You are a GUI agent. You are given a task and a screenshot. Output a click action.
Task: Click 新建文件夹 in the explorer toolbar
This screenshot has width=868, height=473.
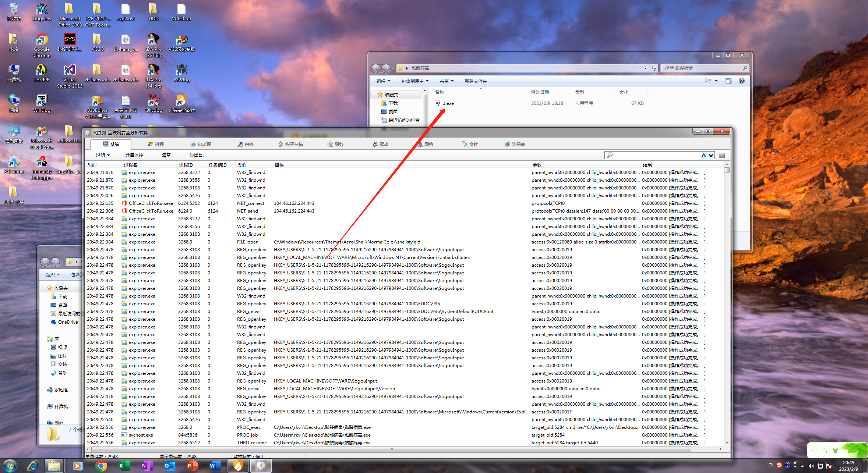(x=476, y=81)
